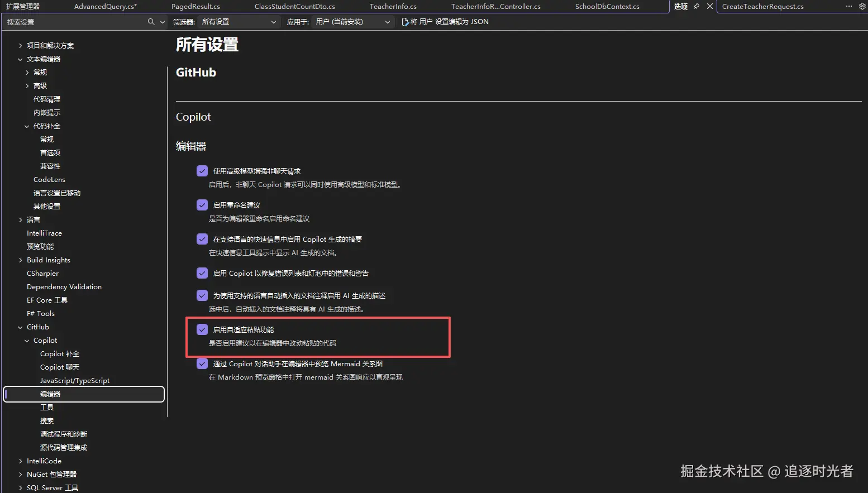
Task: Open the 应用于 用户(当前安装) dropdown
Action: (353, 22)
